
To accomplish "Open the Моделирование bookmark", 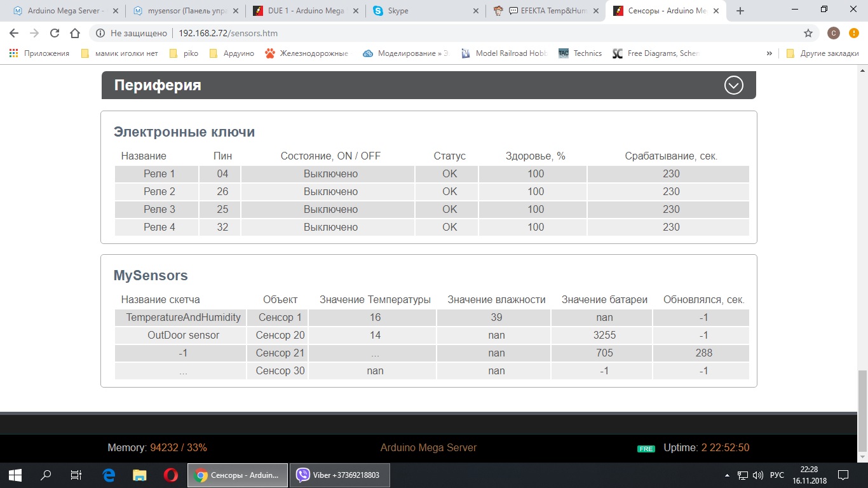I will coord(405,53).
